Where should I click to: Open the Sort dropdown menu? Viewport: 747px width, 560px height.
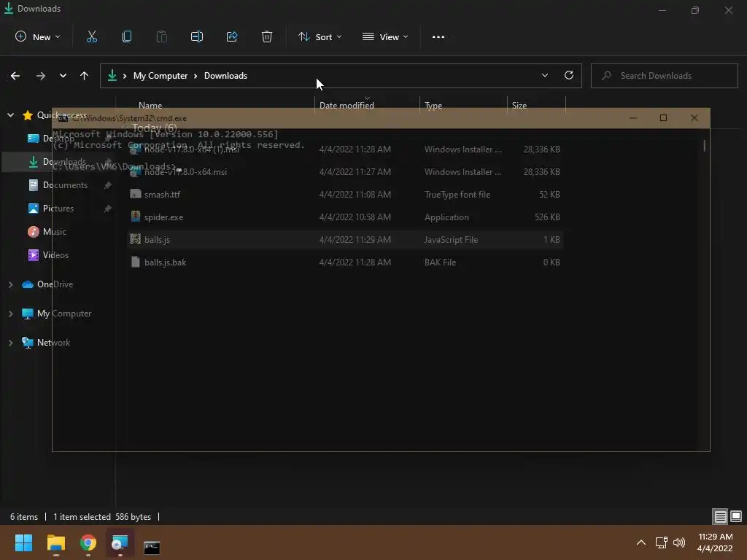pyautogui.click(x=320, y=36)
